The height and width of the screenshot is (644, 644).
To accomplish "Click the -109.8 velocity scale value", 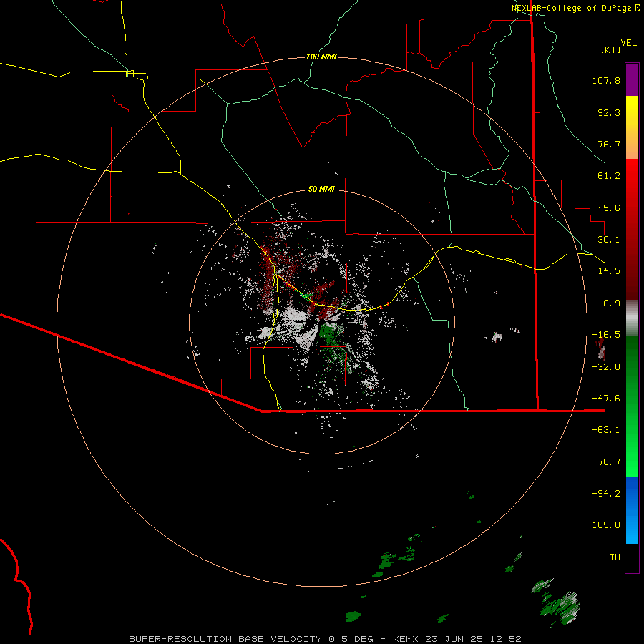I will [603, 525].
